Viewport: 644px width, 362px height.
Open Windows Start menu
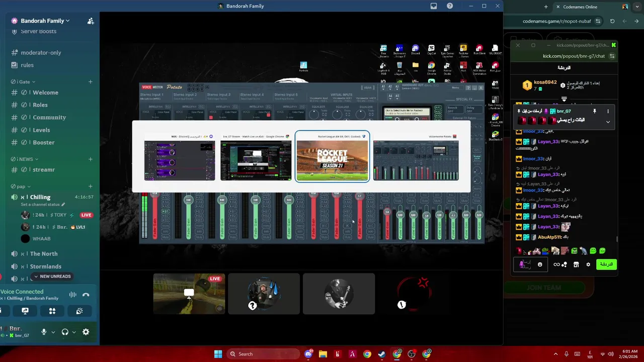click(x=218, y=354)
